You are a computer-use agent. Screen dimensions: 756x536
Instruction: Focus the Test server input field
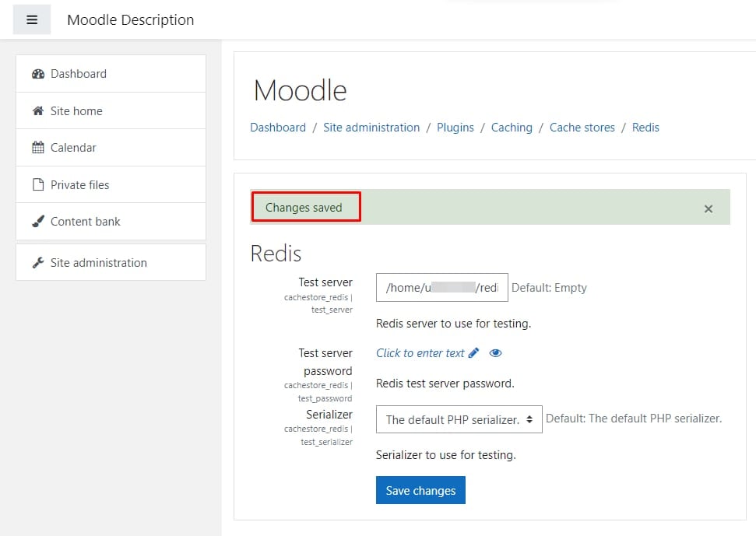pos(441,288)
